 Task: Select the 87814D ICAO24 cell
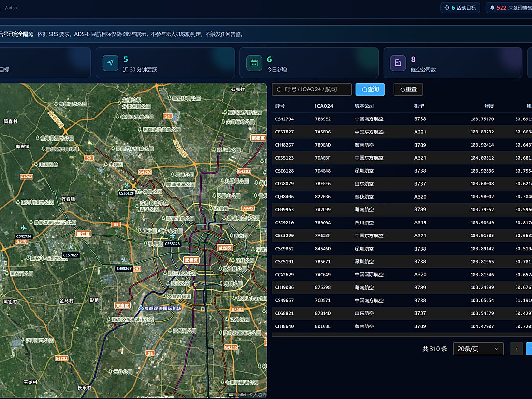click(323, 313)
